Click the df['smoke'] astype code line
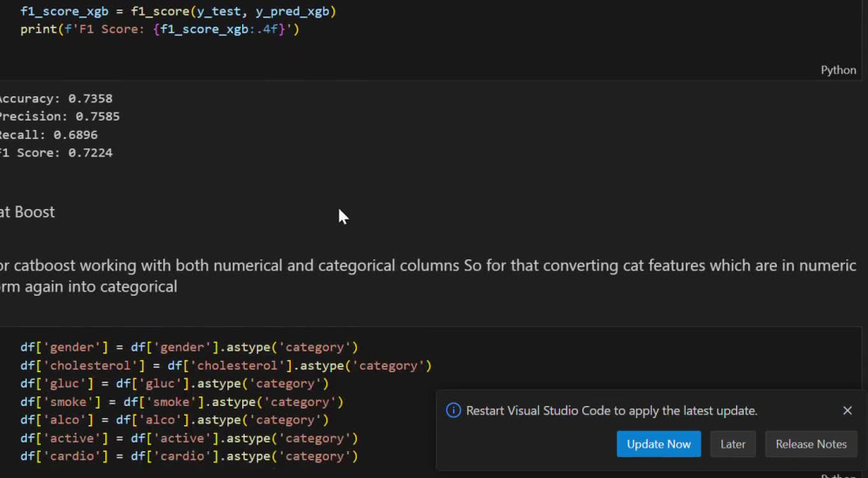Image resolution: width=868 pixels, height=478 pixels. (x=182, y=402)
